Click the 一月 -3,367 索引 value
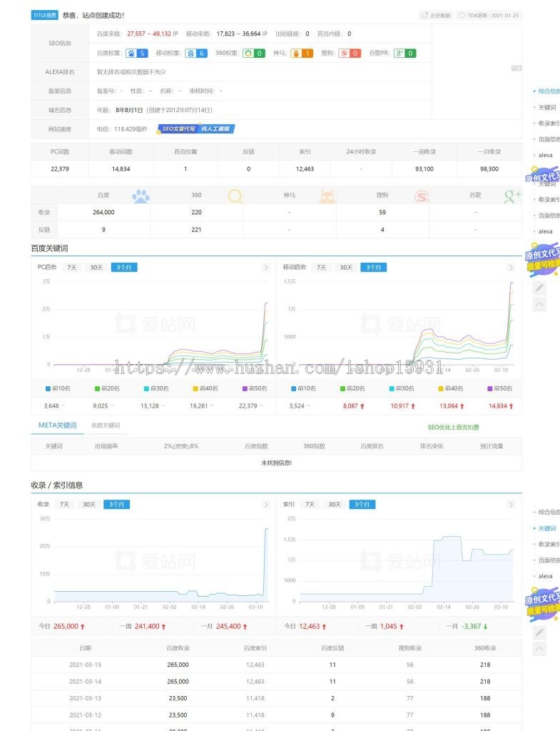The image size is (560, 731). click(x=471, y=627)
